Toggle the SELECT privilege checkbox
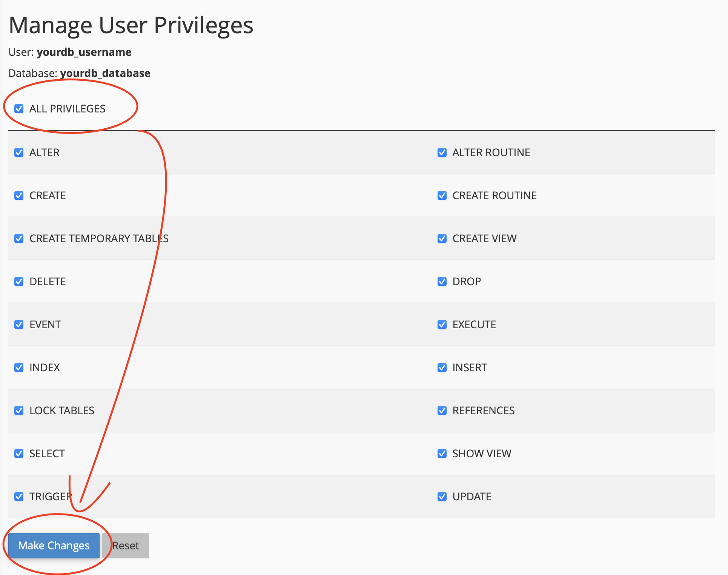728x575 pixels. pos(19,454)
